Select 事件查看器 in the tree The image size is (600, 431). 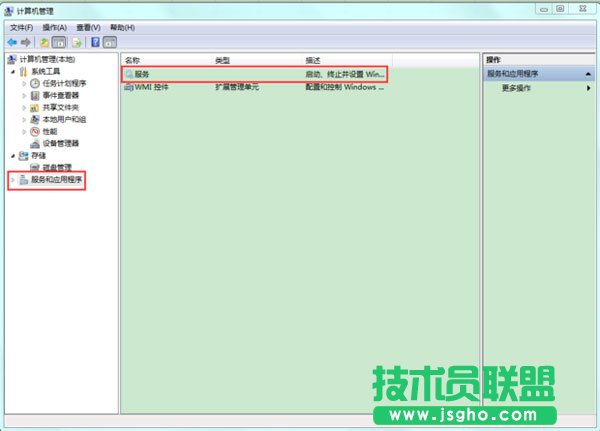(x=60, y=95)
